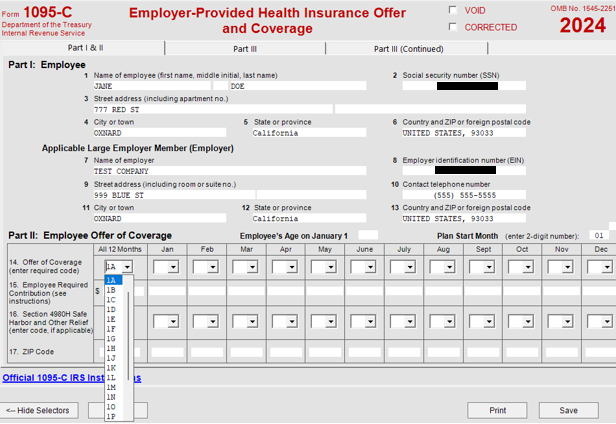Open Nov Offer of Coverage dropdown
Screen dimensions: 616x424
point(567,267)
